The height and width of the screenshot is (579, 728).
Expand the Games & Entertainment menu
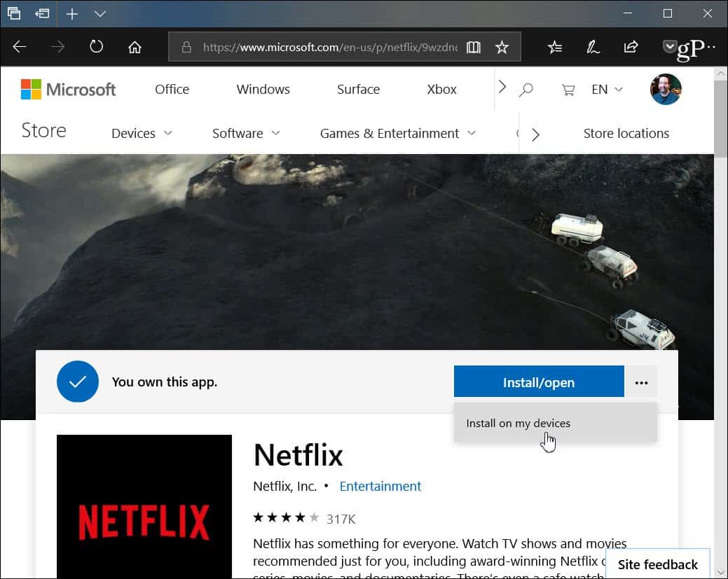[x=398, y=134]
